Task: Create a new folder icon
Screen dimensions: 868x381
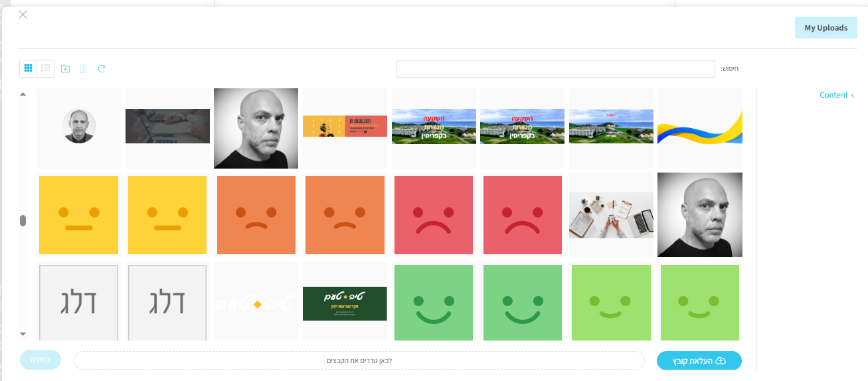Action: point(65,68)
